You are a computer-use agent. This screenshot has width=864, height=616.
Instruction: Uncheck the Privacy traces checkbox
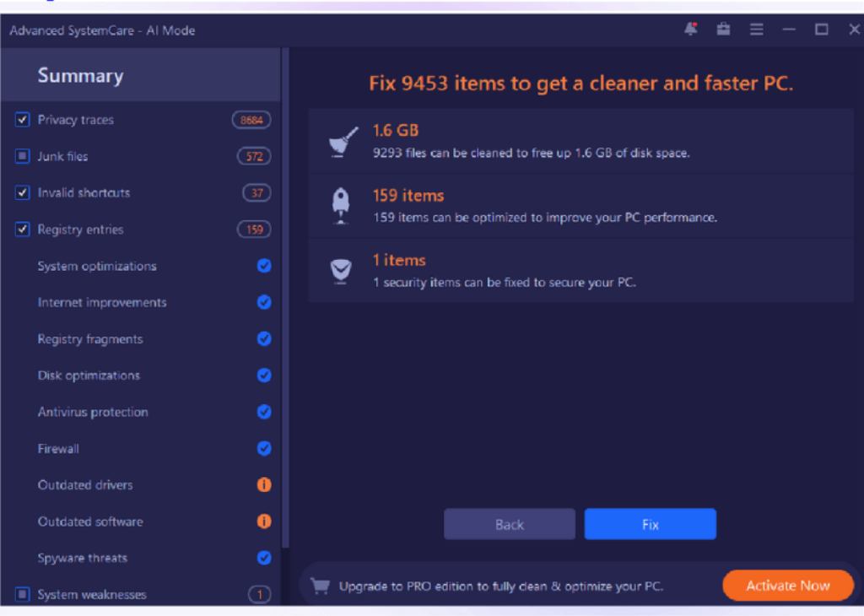pyautogui.click(x=22, y=120)
